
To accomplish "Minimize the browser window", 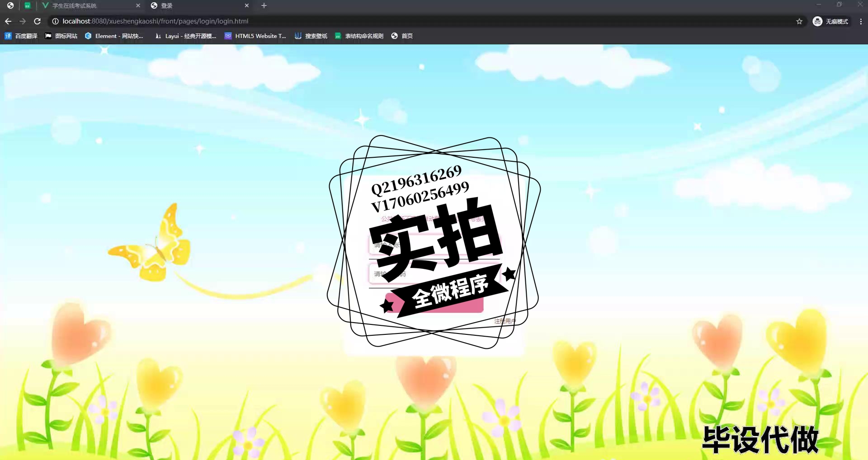I will (x=818, y=5).
